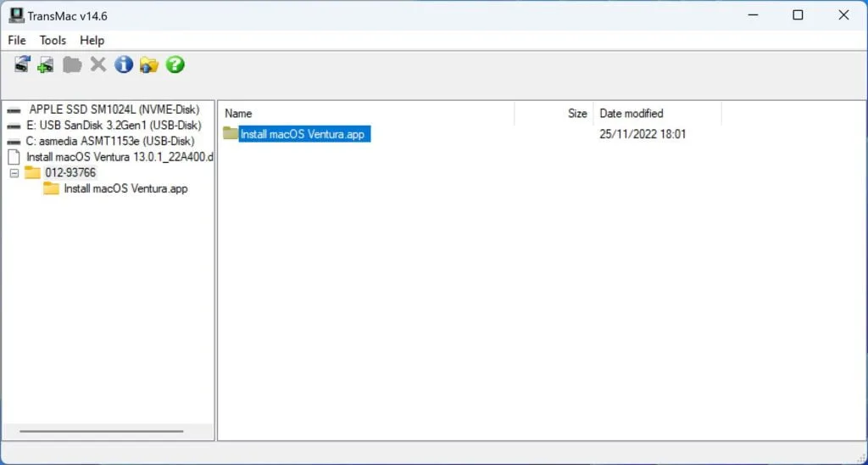Screen dimensions: 868x465
Task: Click drive icon beside C: asmedia
Action: coord(14,142)
